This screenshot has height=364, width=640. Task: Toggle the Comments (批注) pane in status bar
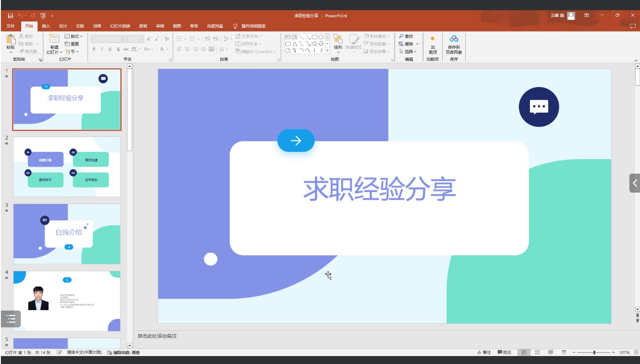coord(504,353)
